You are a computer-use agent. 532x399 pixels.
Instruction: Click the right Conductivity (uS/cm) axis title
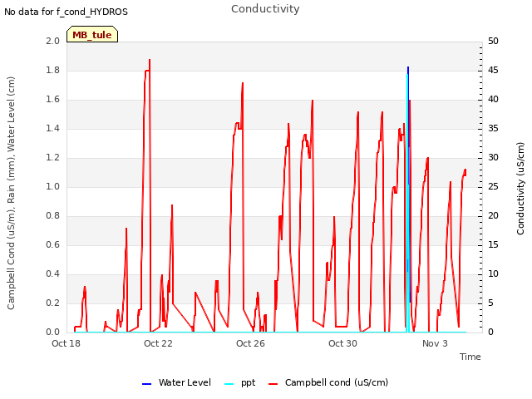[520, 189]
